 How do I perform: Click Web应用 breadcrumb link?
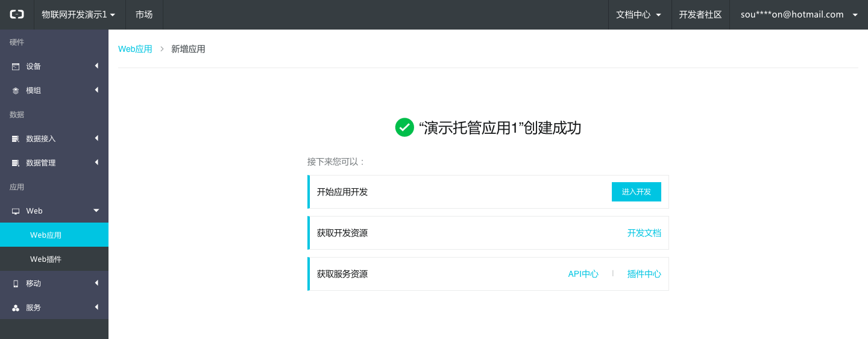pos(135,49)
